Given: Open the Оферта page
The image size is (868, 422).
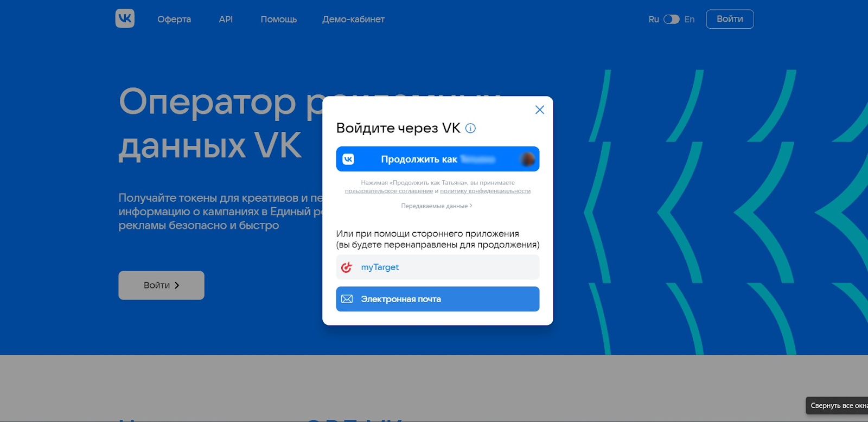Looking at the screenshot, I should tap(174, 19).
